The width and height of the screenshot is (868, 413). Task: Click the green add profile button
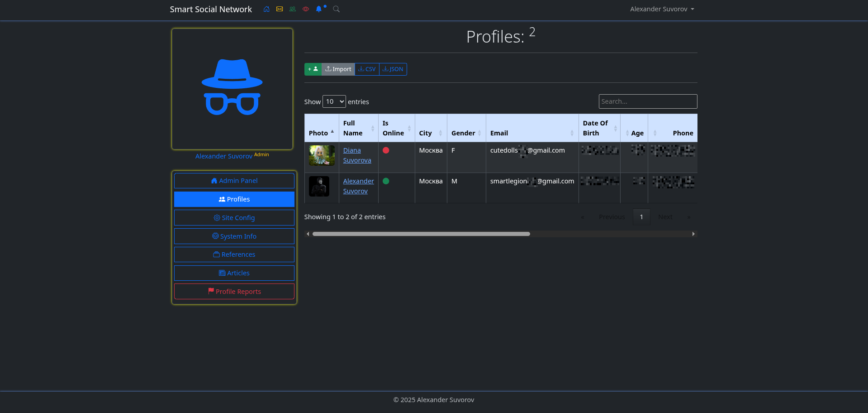pyautogui.click(x=313, y=69)
